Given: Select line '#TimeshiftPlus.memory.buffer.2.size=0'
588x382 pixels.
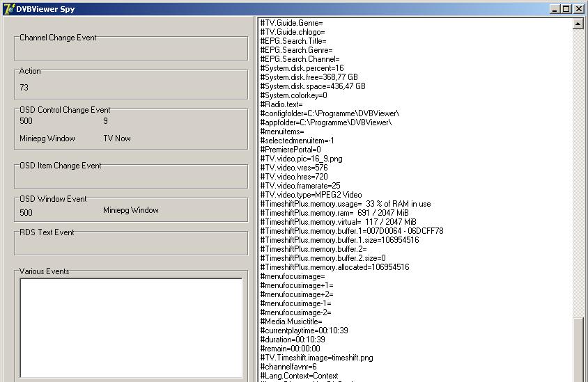Looking at the screenshot, I should coord(323,258).
